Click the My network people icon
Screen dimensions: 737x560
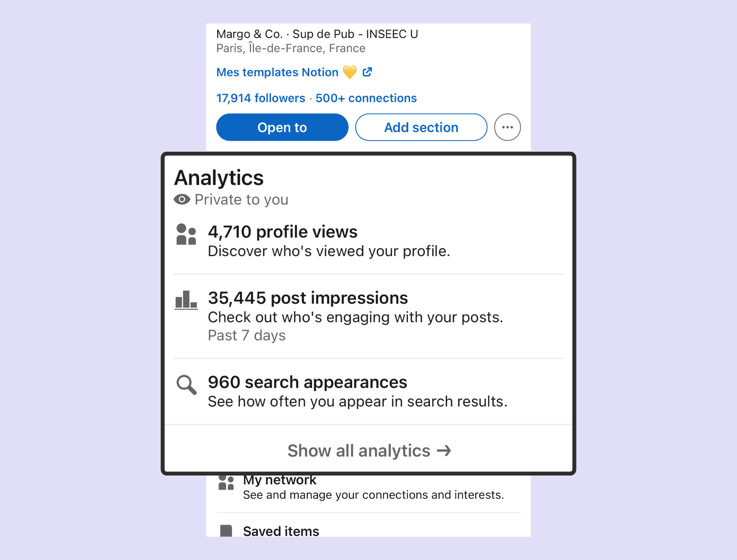(x=226, y=482)
